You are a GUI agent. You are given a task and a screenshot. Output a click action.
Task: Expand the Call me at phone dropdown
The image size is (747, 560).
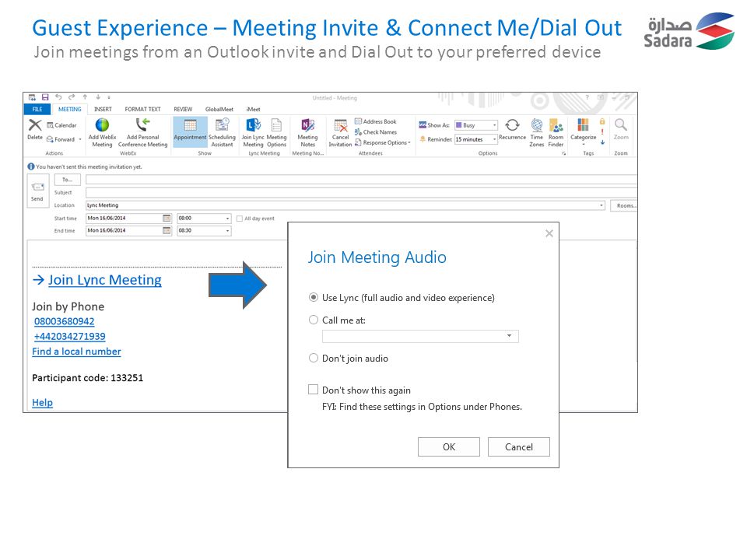(x=509, y=336)
